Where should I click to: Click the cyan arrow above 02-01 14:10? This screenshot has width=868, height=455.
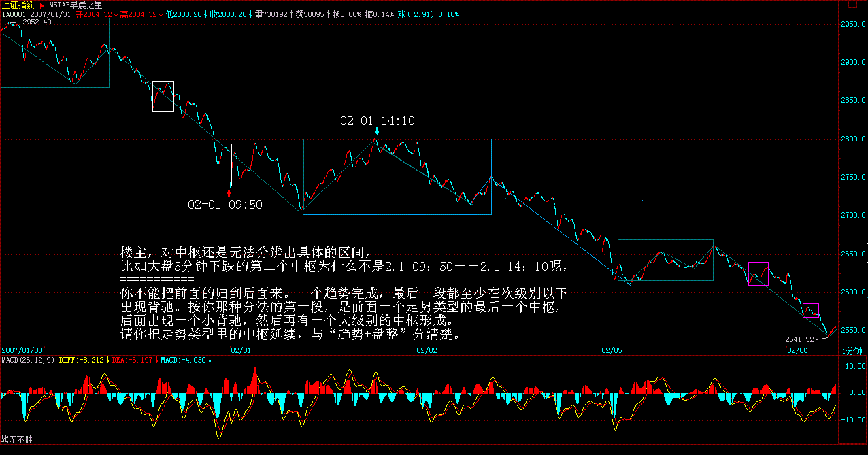tap(377, 129)
